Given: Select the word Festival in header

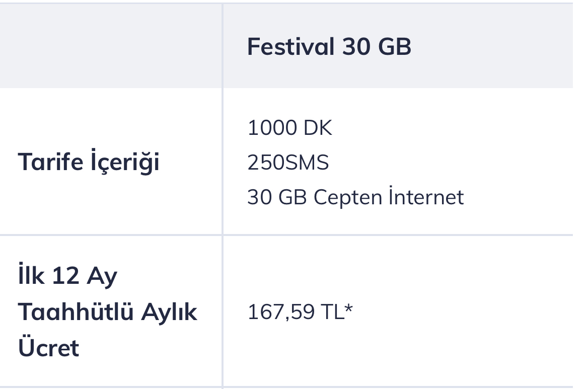Looking at the screenshot, I should 291,46.
